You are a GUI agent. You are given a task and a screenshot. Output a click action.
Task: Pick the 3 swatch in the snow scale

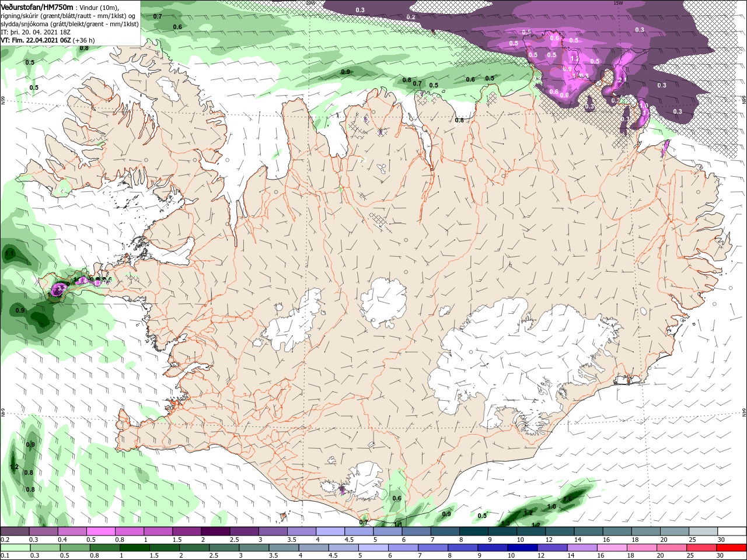coord(272,531)
